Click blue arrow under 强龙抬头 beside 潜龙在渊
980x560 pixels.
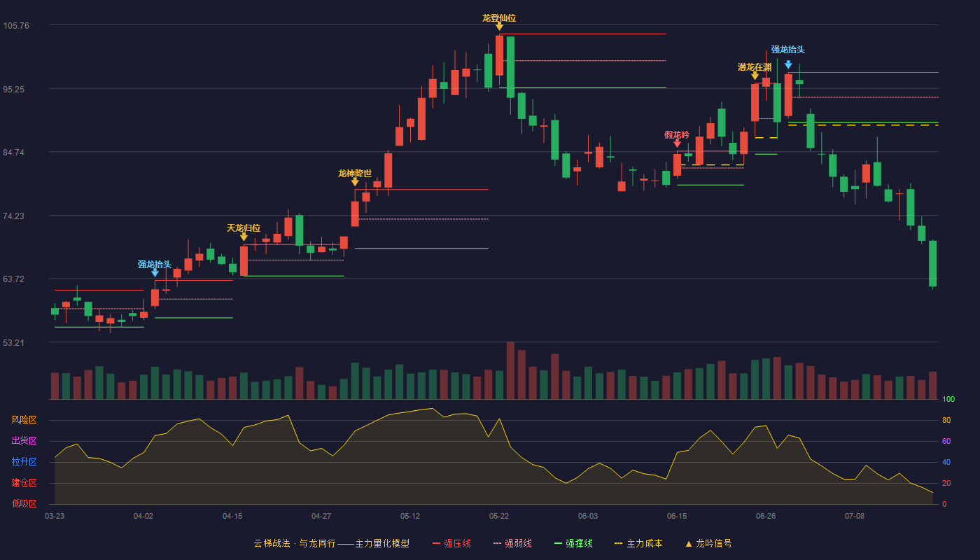(x=788, y=65)
